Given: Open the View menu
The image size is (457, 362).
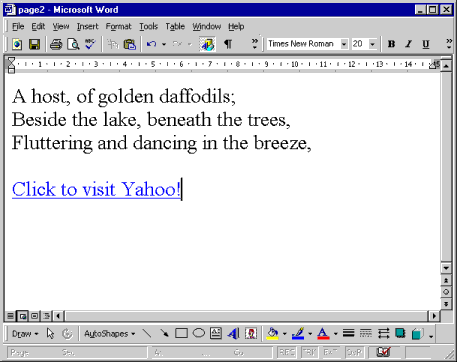Looking at the screenshot, I should click(61, 26).
